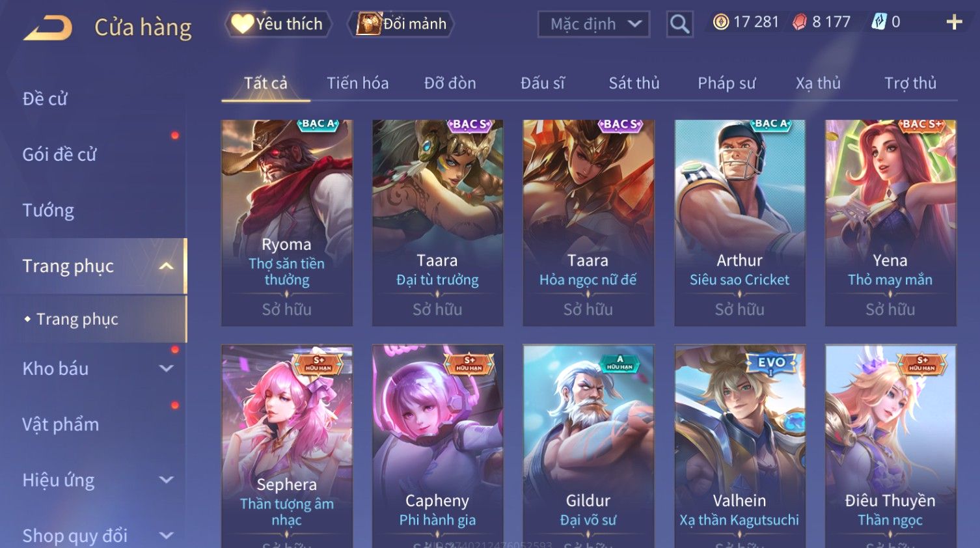Select the Tiến hóa tab
Viewport: 980px width, 548px height.
click(357, 83)
